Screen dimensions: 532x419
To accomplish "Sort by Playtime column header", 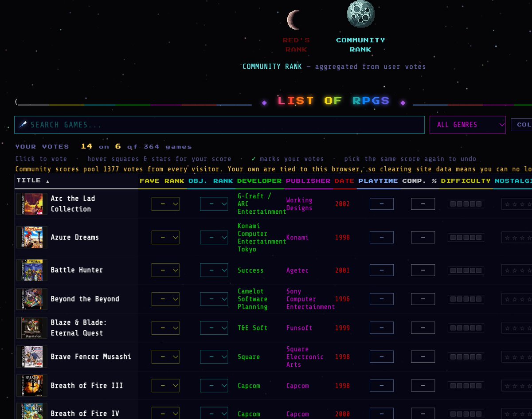I will (x=379, y=181).
